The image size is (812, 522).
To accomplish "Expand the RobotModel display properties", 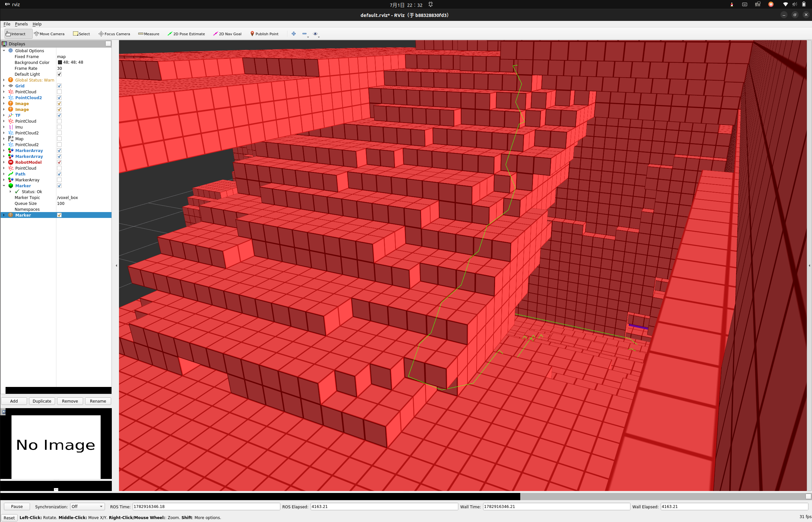I will [4, 162].
